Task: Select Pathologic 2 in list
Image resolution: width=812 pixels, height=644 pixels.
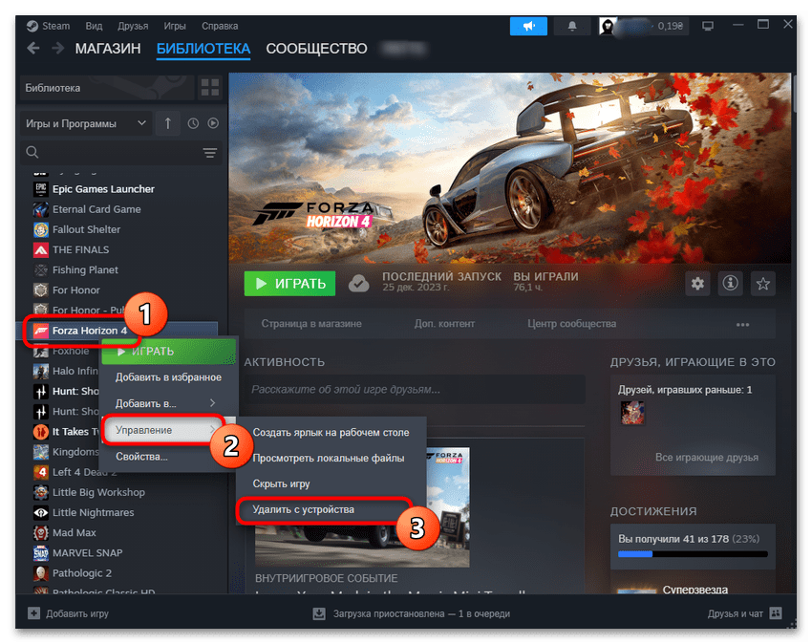Action: pos(82,573)
